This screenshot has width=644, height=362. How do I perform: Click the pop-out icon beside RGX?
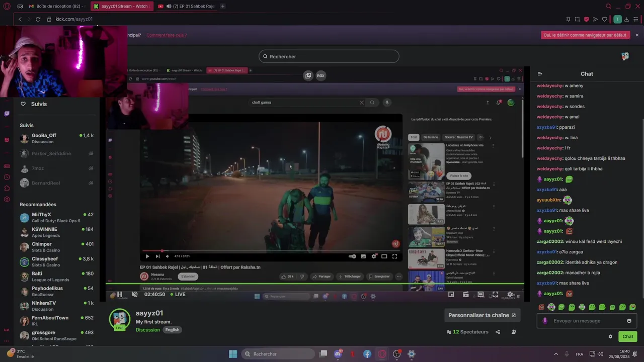(x=308, y=75)
